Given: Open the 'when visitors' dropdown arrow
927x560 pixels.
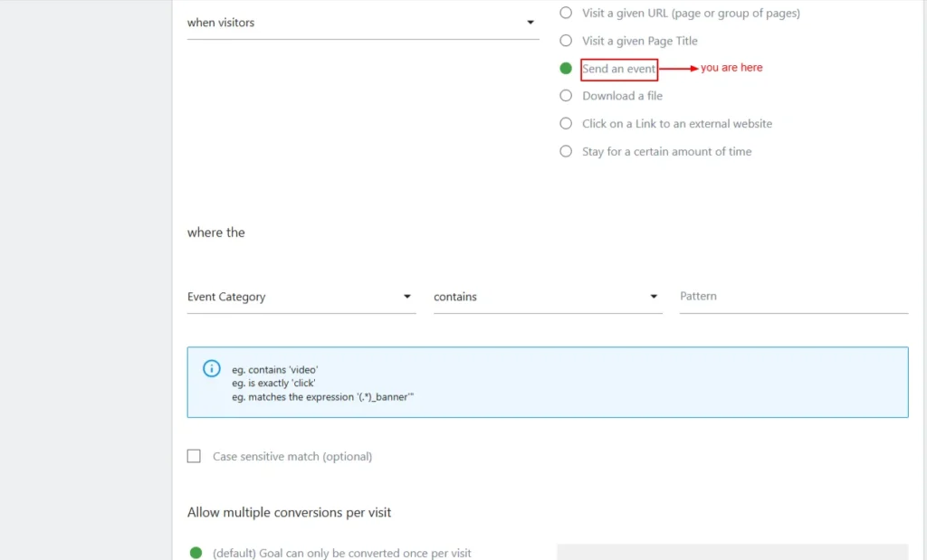Looking at the screenshot, I should pos(530,23).
